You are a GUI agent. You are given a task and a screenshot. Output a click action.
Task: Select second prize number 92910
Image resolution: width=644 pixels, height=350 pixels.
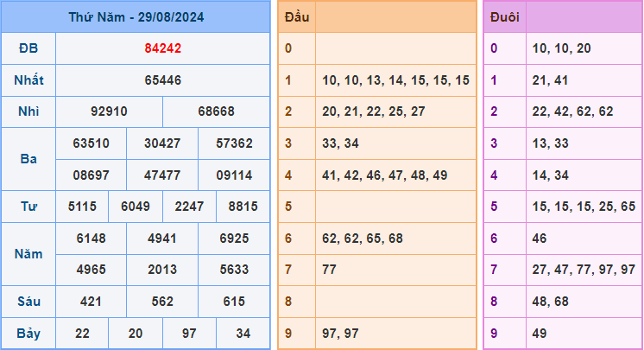click(x=109, y=112)
